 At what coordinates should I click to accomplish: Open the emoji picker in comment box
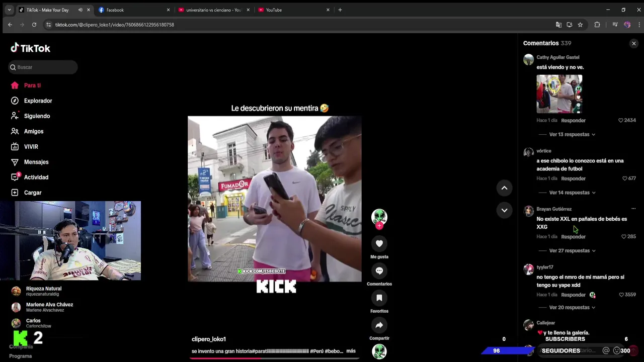(617, 351)
